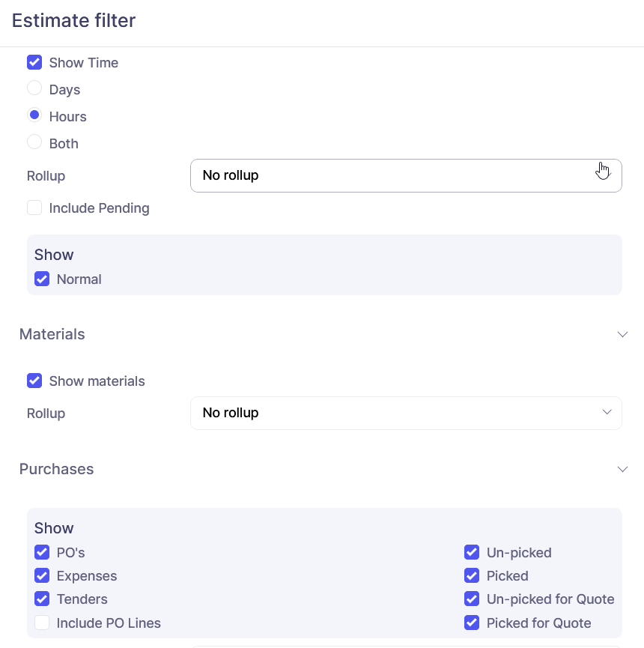Collapse the Purchases section chevron
This screenshot has width=644, height=648.
click(x=622, y=469)
